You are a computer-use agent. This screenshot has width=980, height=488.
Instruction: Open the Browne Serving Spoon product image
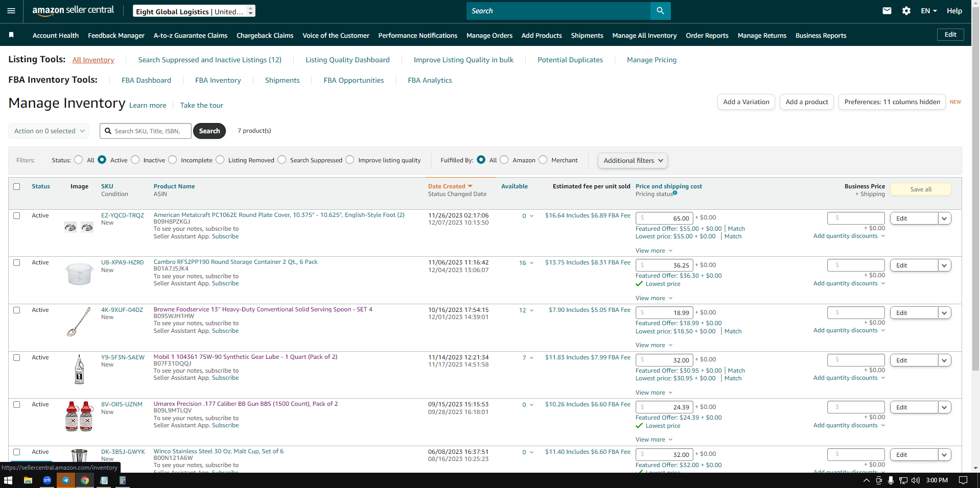point(79,321)
